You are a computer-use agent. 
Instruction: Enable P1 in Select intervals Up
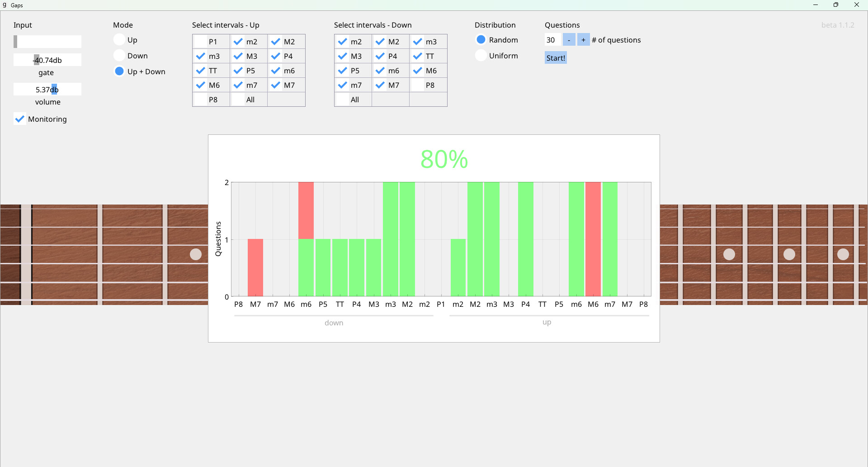pos(201,42)
